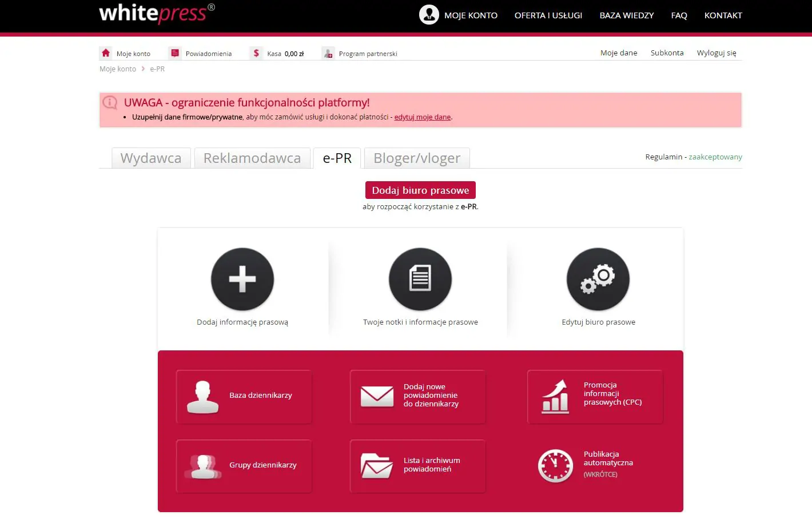Click the growth chart icon for CPC promotion

556,397
